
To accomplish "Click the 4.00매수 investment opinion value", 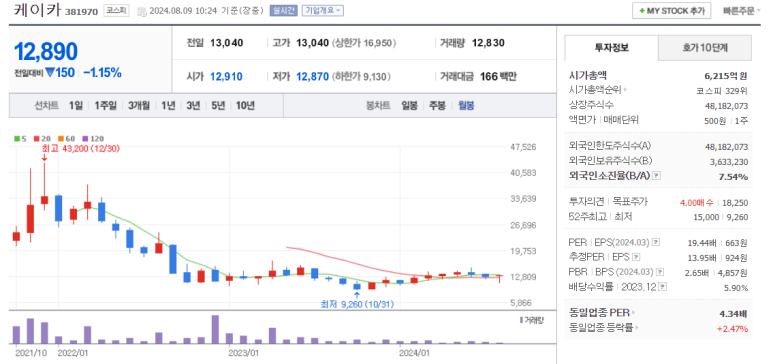I will pos(696,203).
